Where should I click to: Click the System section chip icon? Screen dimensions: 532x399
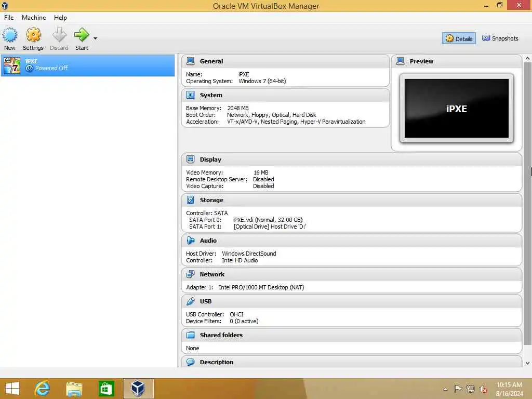(190, 95)
